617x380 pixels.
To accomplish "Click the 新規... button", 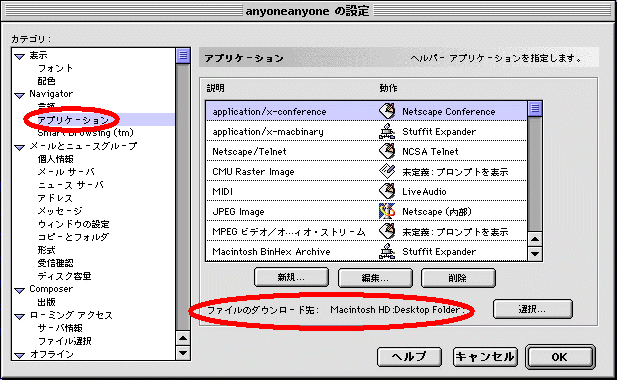I will (x=291, y=277).
